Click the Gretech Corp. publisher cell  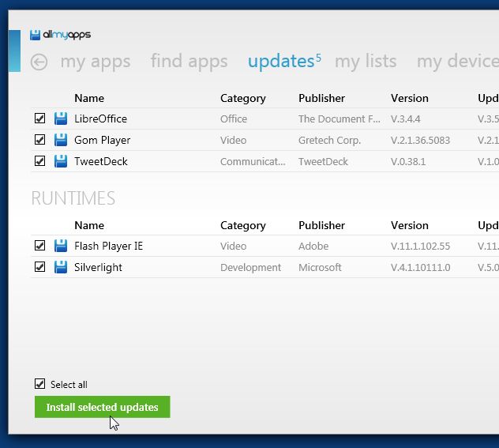pyautogui.click(x=329, y=141)
